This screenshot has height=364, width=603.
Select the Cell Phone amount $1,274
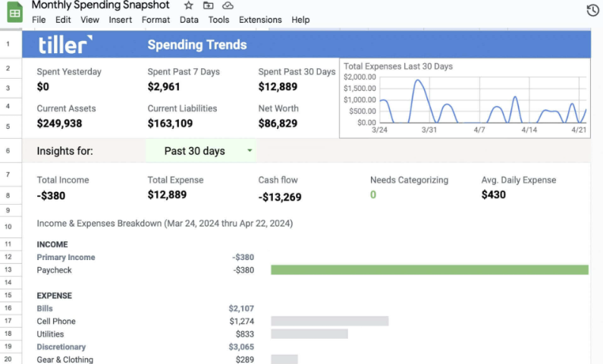pos(242,322)
